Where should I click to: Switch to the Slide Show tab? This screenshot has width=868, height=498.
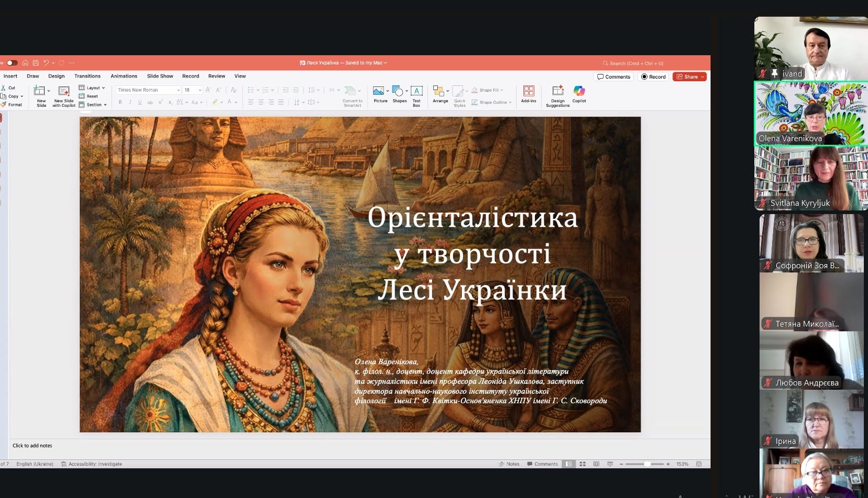(160, 76)
